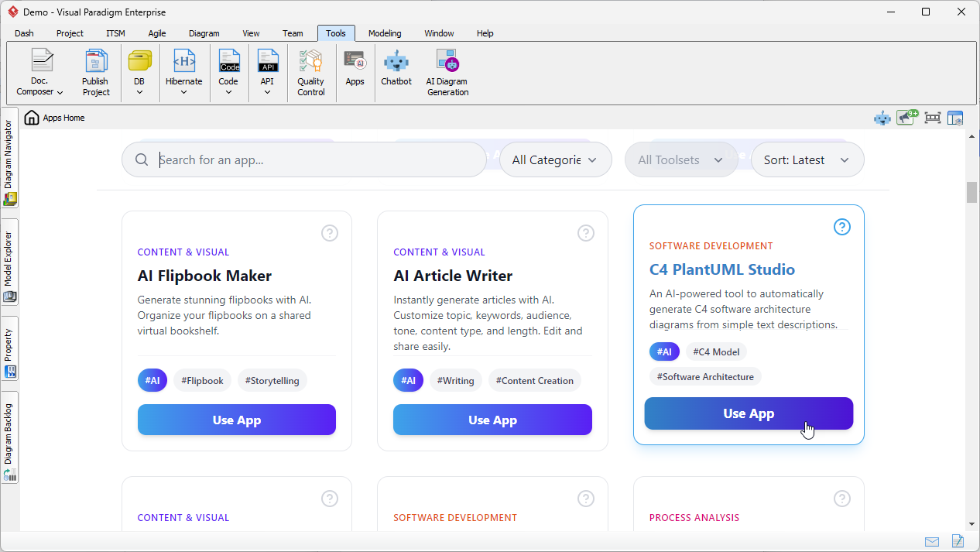
Task: Click the Apps Home icon
Action: pyautogui.click(x=31, y=117)
